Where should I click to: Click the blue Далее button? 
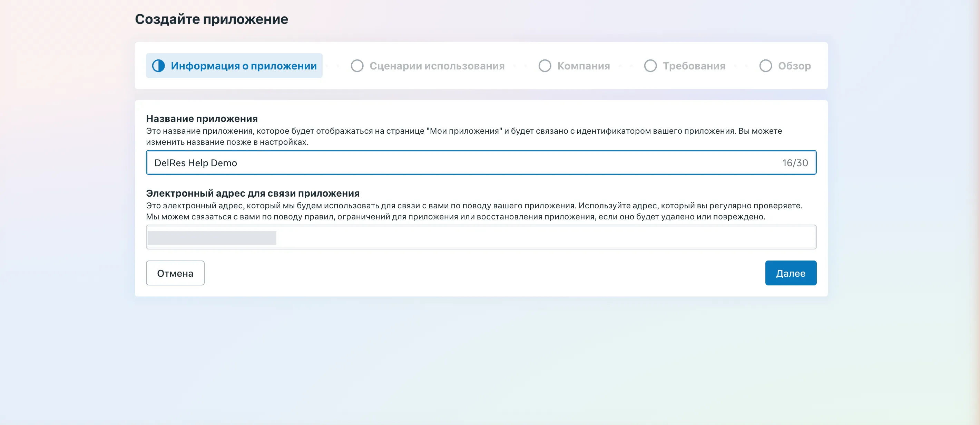791,273
